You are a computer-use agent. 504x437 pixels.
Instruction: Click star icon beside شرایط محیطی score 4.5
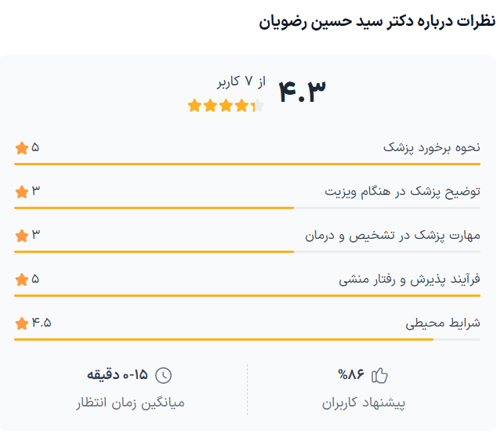(21, 323)
